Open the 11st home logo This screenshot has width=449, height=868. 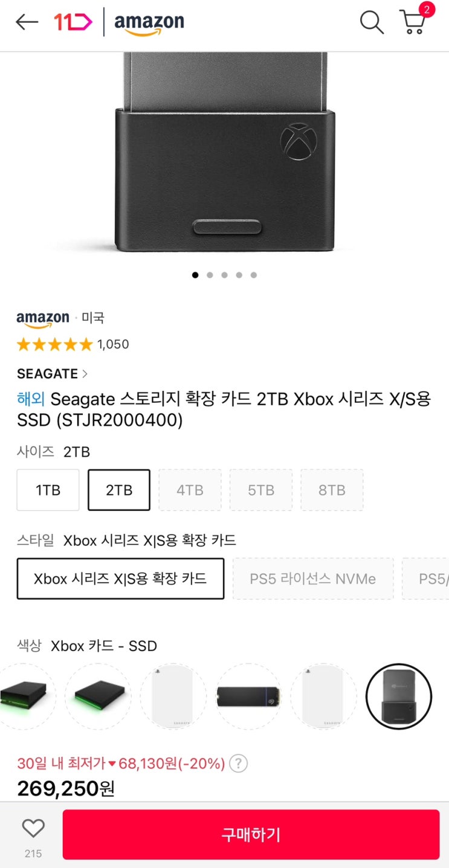coord(73,23)
